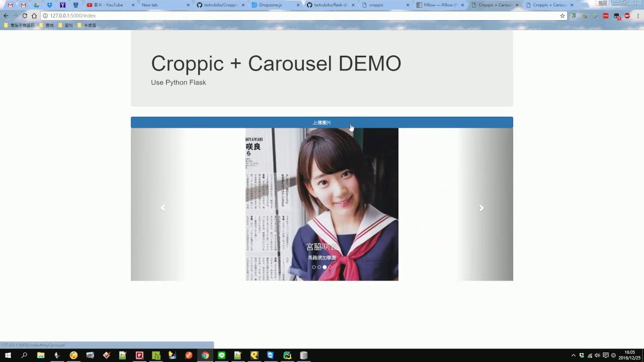
Task: Open the paint palette taskbar icon
Action: pyautogui.click(x=74, y=355)
